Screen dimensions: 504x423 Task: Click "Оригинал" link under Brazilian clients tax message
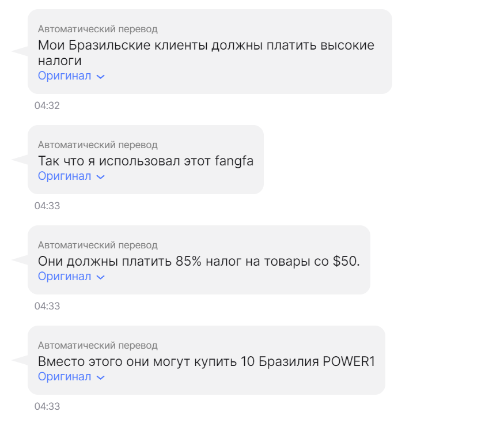pos(65,76)
